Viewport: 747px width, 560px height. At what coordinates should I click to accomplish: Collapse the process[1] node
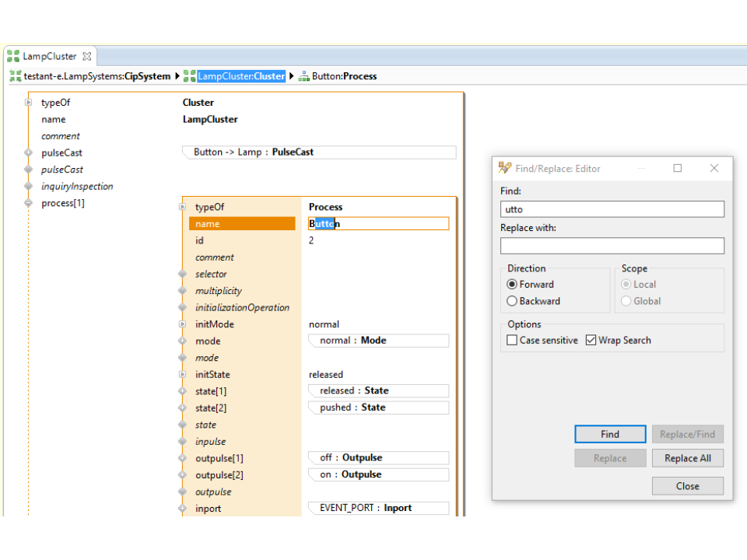(x=29, y=204)
